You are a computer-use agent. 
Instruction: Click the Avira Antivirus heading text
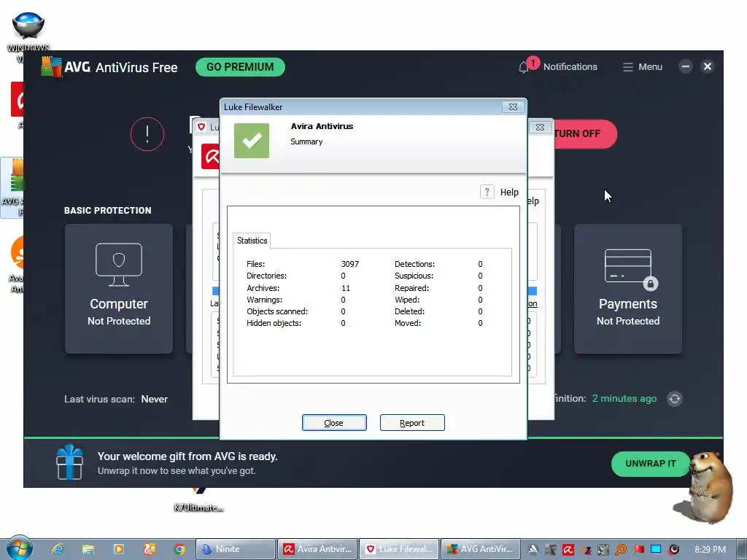pos(322,126)
